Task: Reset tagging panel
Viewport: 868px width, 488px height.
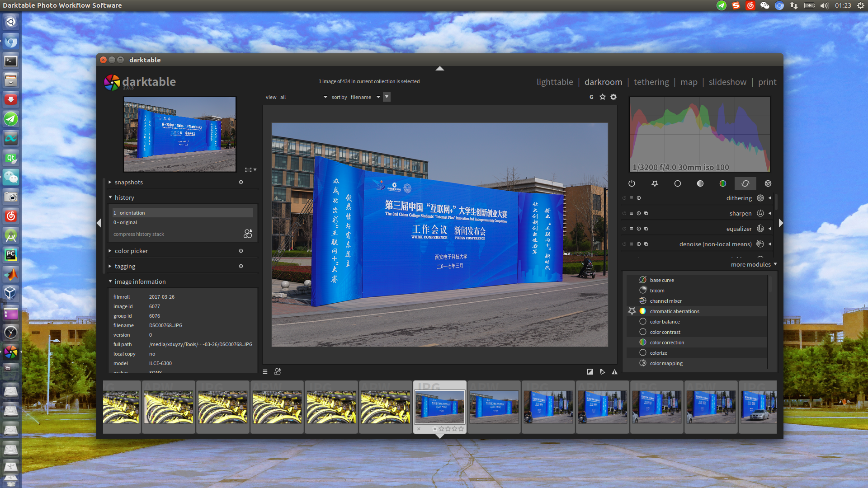Action: point(241,266)
